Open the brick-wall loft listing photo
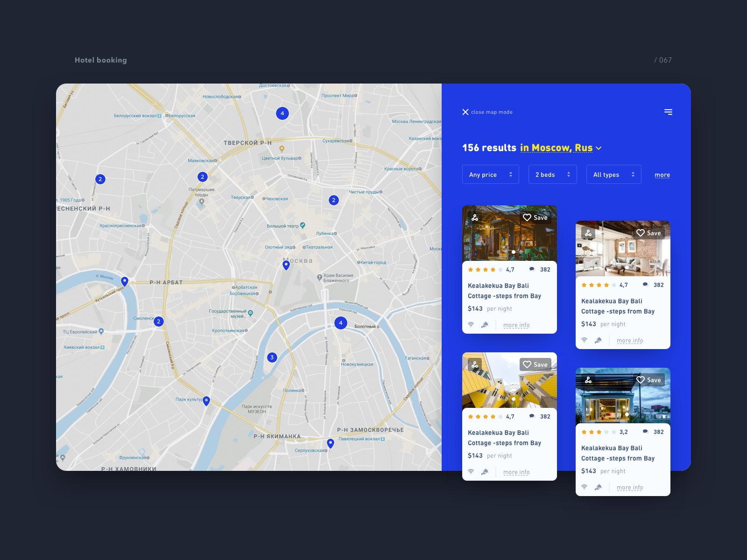 (623, 249)
